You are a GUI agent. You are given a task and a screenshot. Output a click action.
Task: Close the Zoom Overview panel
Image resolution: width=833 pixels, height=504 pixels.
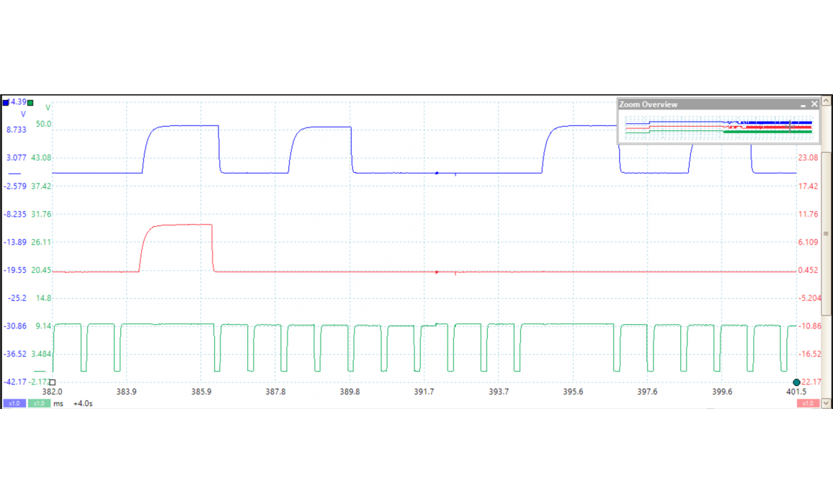pyautogui.click(x=815, y=104)
